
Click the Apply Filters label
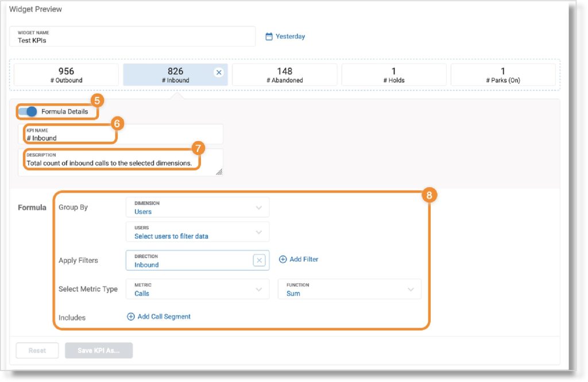click(78, 260)
